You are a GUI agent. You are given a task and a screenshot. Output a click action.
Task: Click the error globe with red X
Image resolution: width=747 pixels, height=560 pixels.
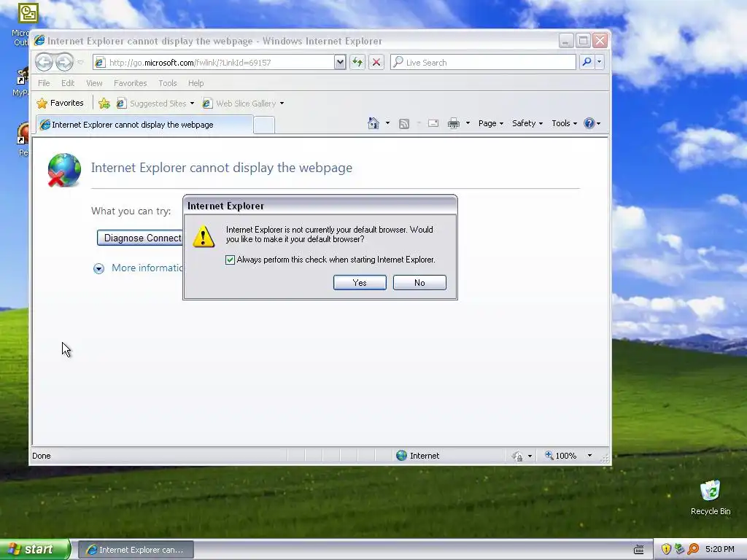click(64, 170)
